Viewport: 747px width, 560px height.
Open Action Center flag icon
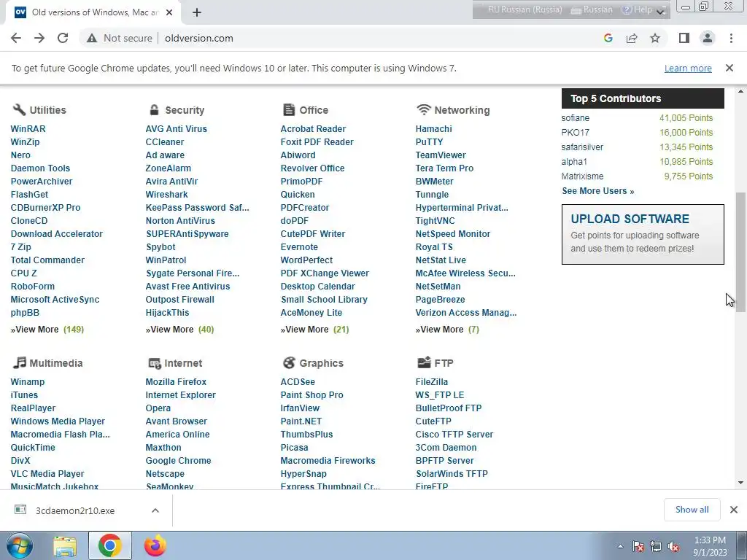638,546
